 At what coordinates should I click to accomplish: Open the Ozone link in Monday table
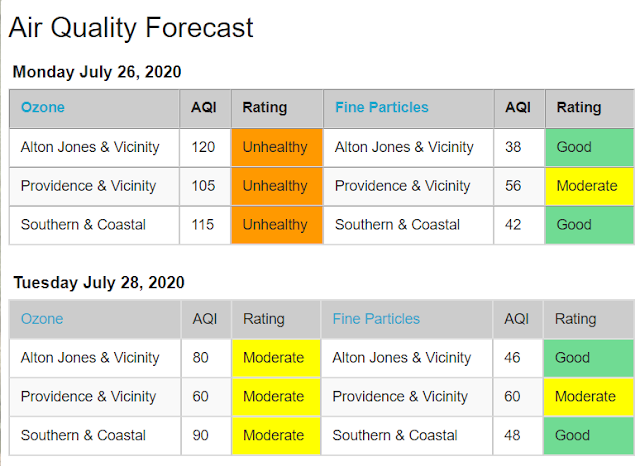point(43,107)
